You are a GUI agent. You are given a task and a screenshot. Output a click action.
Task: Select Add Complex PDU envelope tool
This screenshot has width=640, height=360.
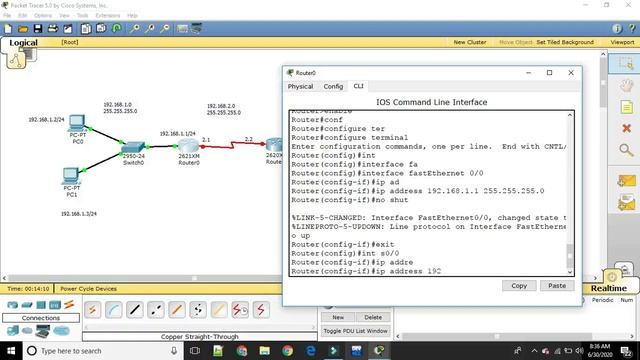(x=627, y=203)
